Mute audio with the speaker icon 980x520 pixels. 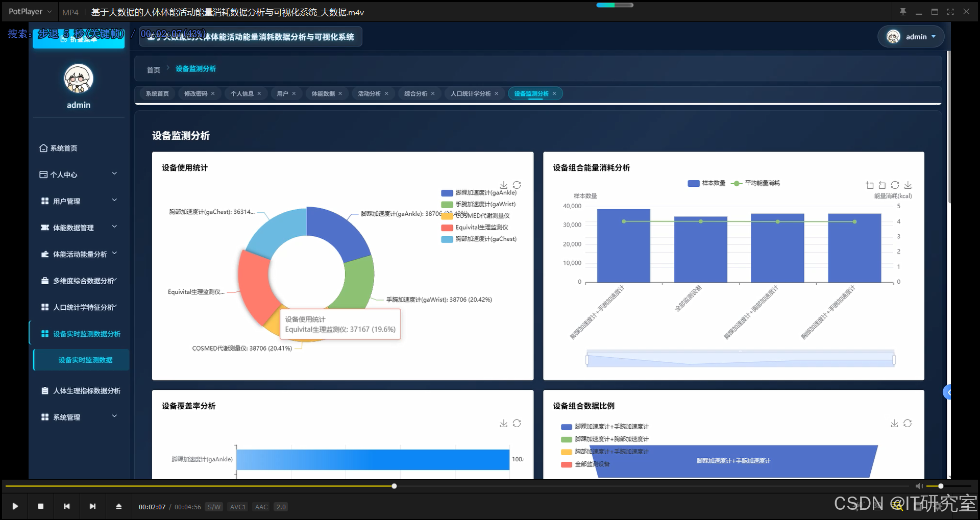click(x=919, y=486)
